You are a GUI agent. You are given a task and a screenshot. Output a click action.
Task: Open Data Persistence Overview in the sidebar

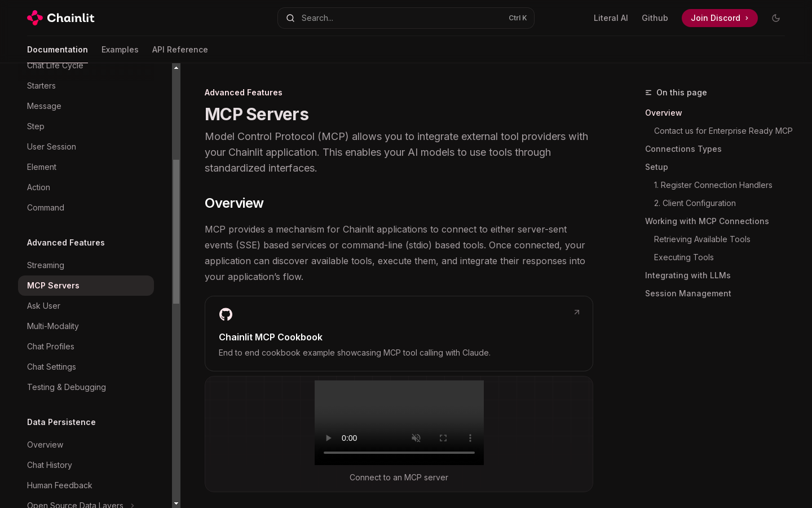pyautogui.click(x=86, y=445)
